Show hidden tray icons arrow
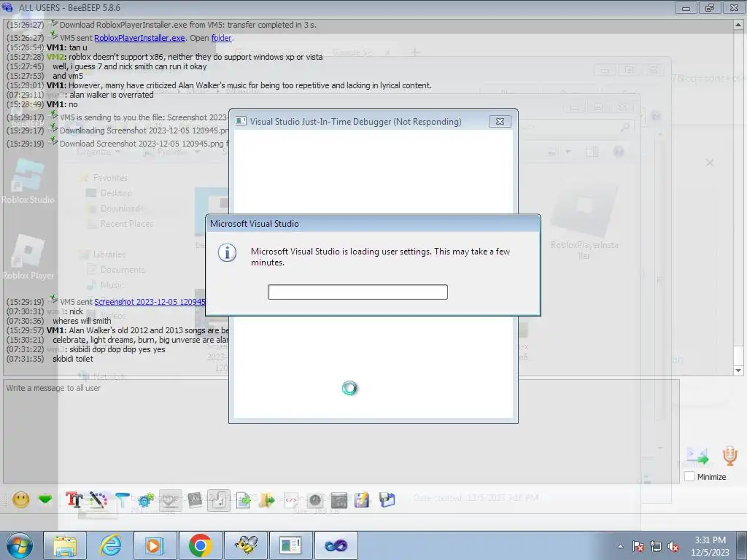This screenshot has width=747, height=560. [620, 546]
